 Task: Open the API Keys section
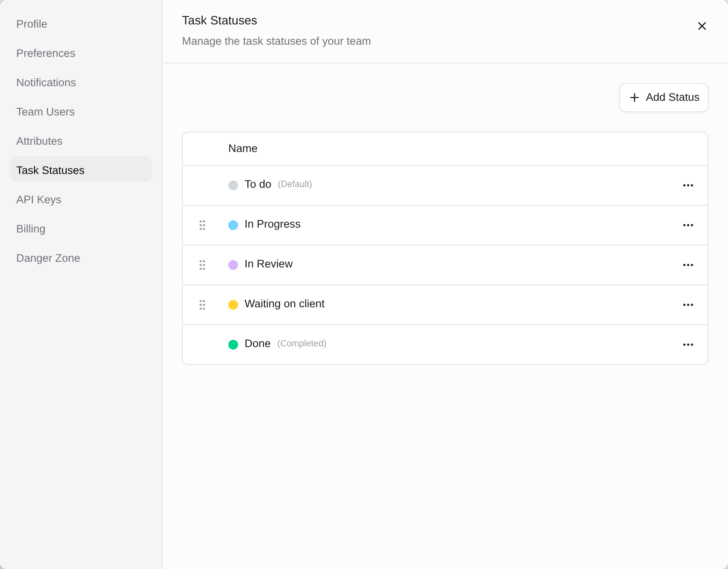(x=81, y=200)
